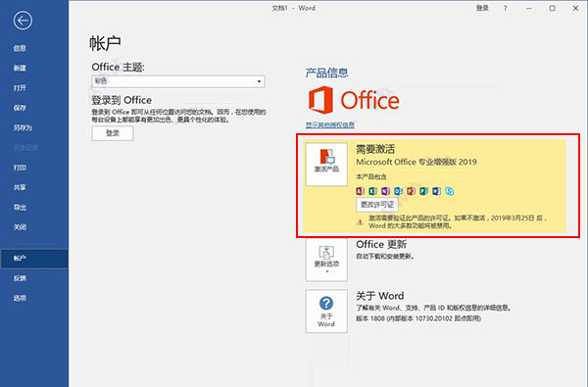
Task: Select 信息 in the left sidebar
Action: point(20,48)
